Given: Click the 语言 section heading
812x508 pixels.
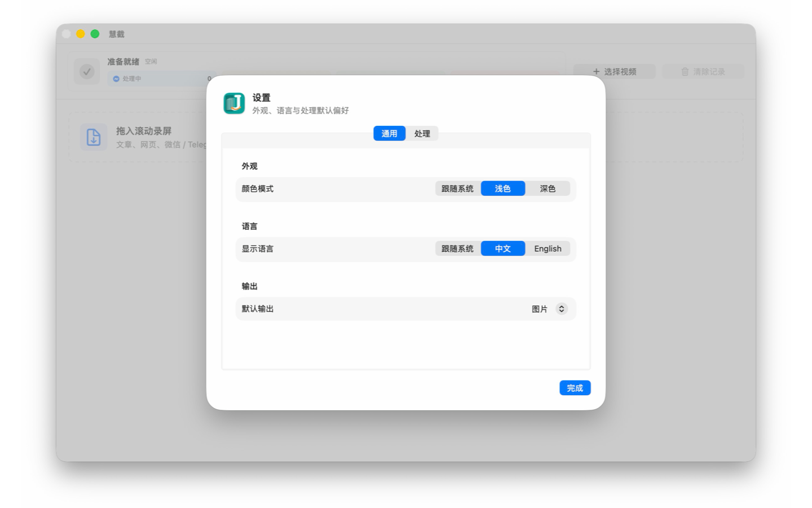Looking at the screenshot, I should (x=249, y=226).
